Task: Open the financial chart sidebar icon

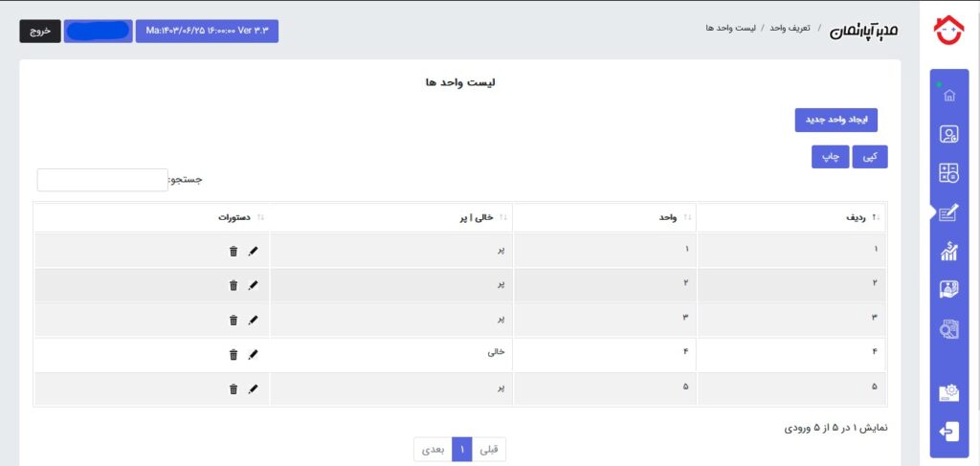Action: coord(948,251)
